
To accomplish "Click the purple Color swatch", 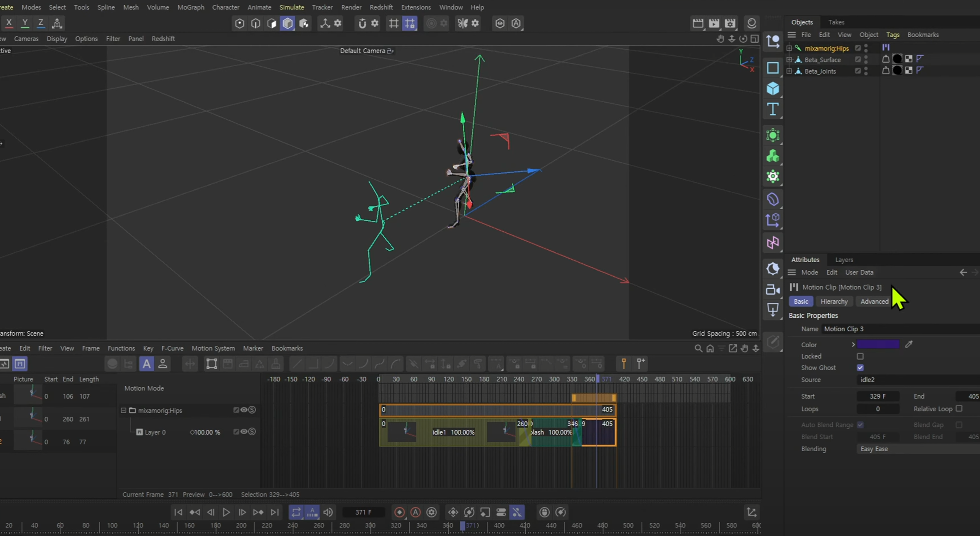I will 878,344.
